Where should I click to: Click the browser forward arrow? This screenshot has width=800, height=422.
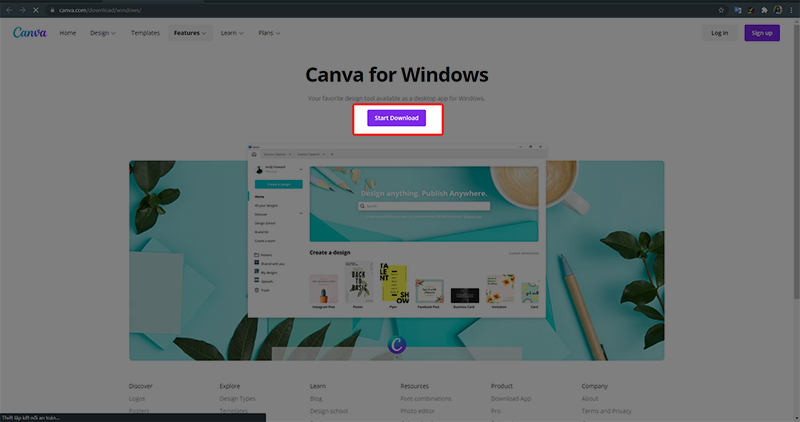[22, 9]
